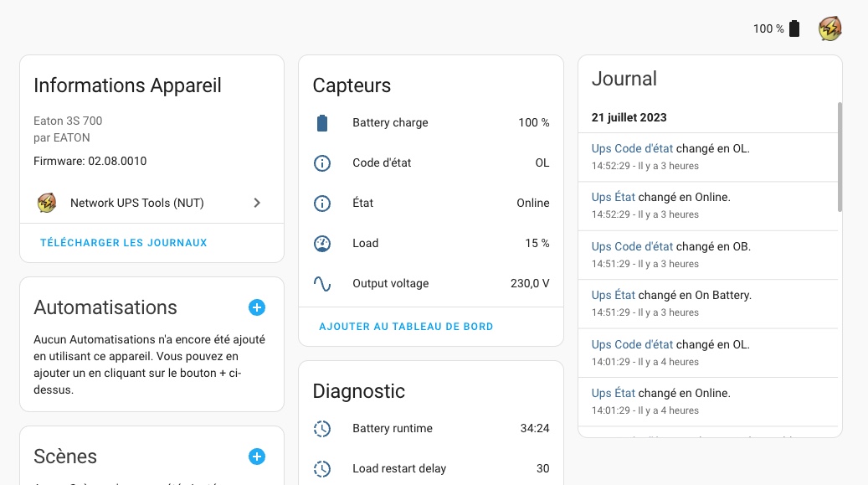The image size is (868, 485).
Task: Click the 100 % battery charge value
Action: point(534,122)
